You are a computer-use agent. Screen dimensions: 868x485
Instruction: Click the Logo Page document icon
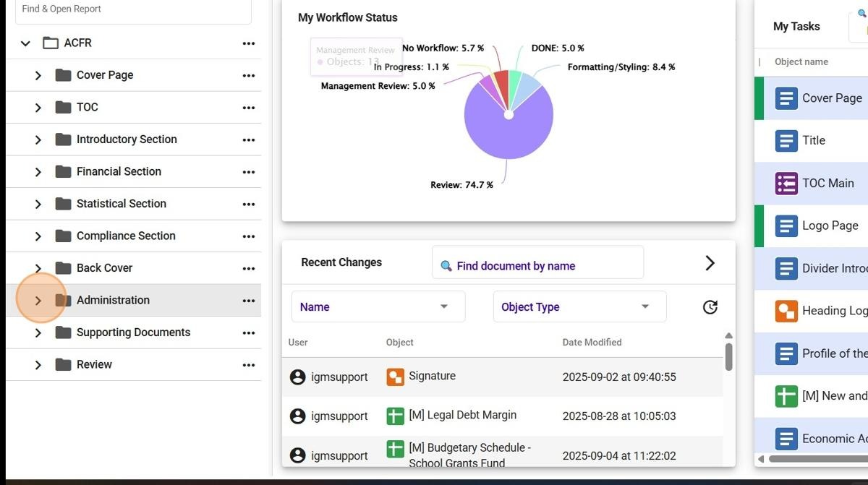click(x=786, y=226)
